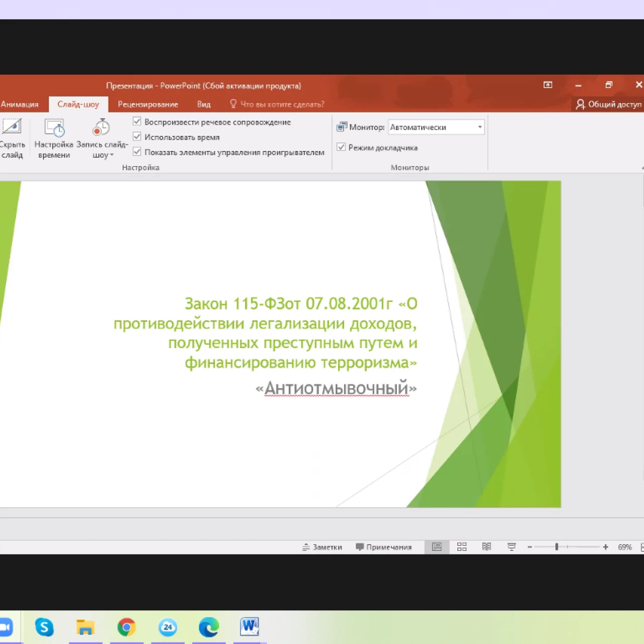Click the monitor icon next to Монитор
The width and height of the screenshot is (644, 644).
coord(342,127)
